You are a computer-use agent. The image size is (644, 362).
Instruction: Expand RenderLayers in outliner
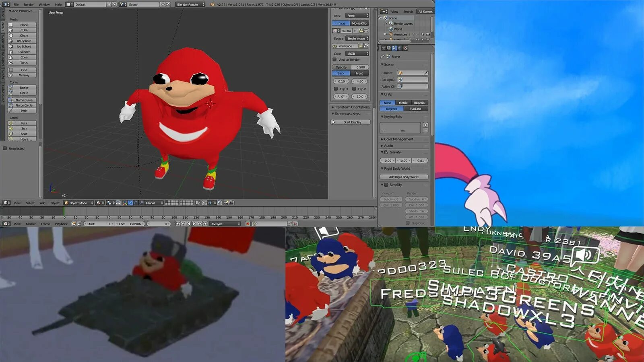(x=386, y=23)
